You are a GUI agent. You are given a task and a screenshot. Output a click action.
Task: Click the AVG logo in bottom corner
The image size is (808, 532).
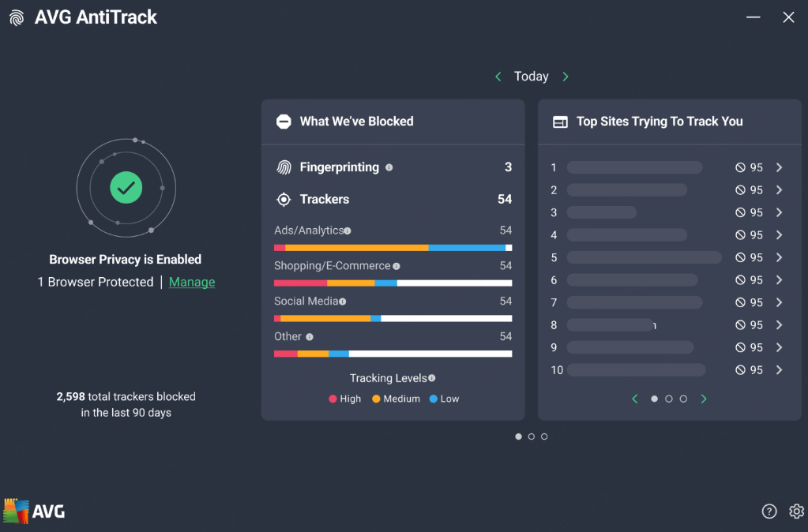click(x=34, y=511)
